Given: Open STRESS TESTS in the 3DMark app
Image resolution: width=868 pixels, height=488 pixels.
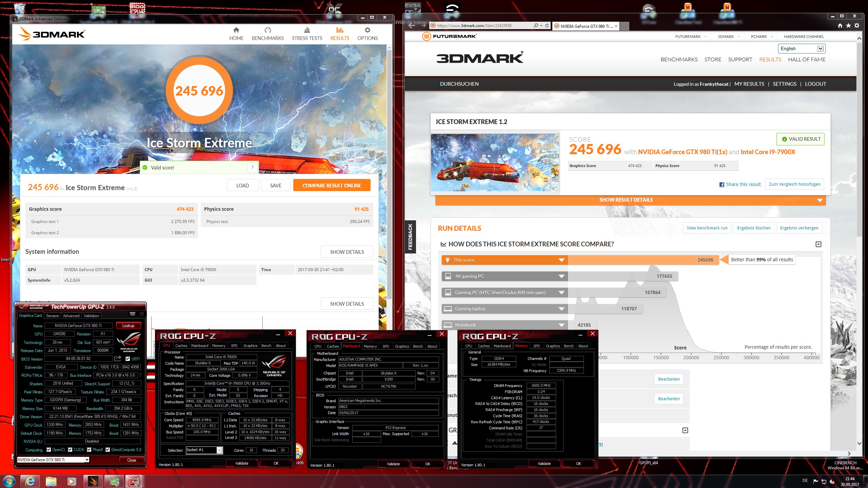Looking at the screenshot, I should click(x=307, y=34).
